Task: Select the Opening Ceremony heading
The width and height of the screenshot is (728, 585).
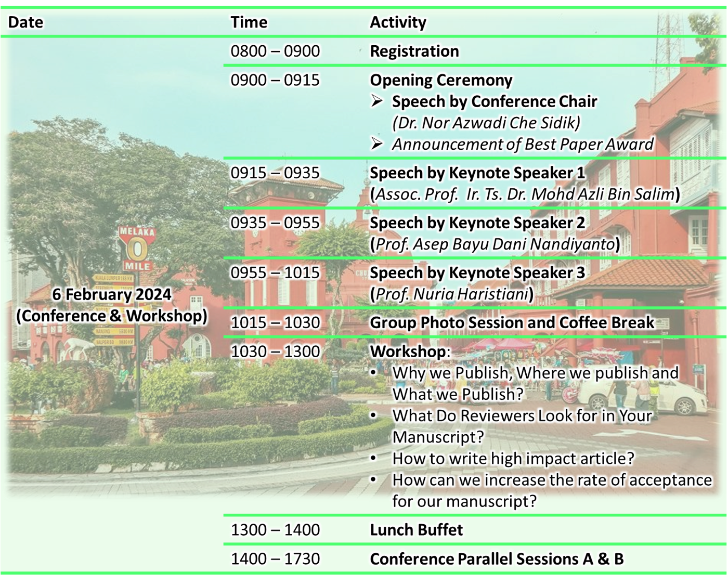Action: click(441, 80)
